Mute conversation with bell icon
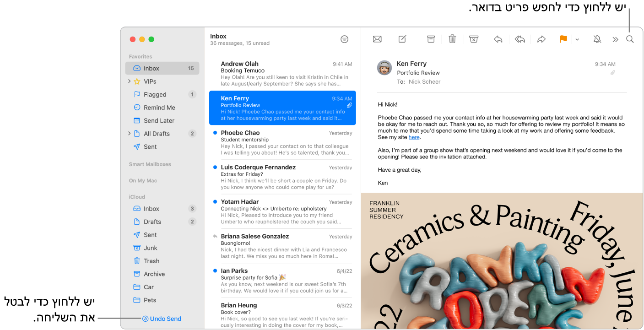Image resolution: width=644 pixels, height=330 pixels. (x=597, y=39)
